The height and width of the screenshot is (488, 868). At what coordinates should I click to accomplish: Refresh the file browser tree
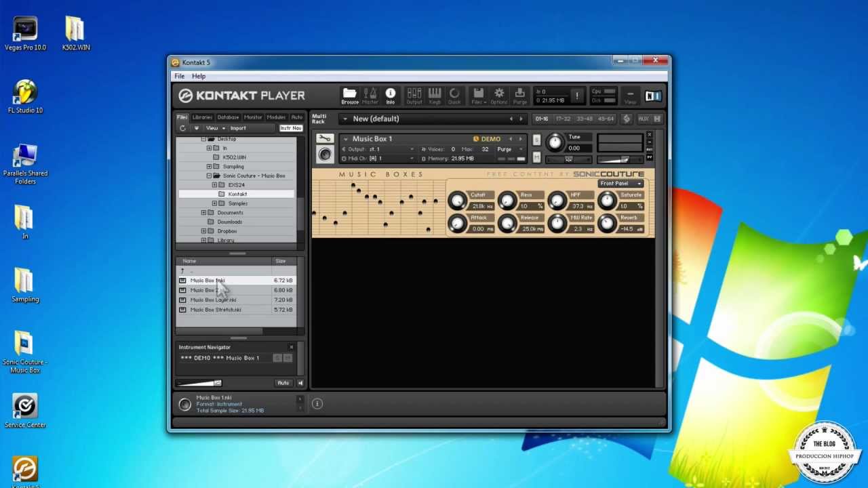point(182,128)
